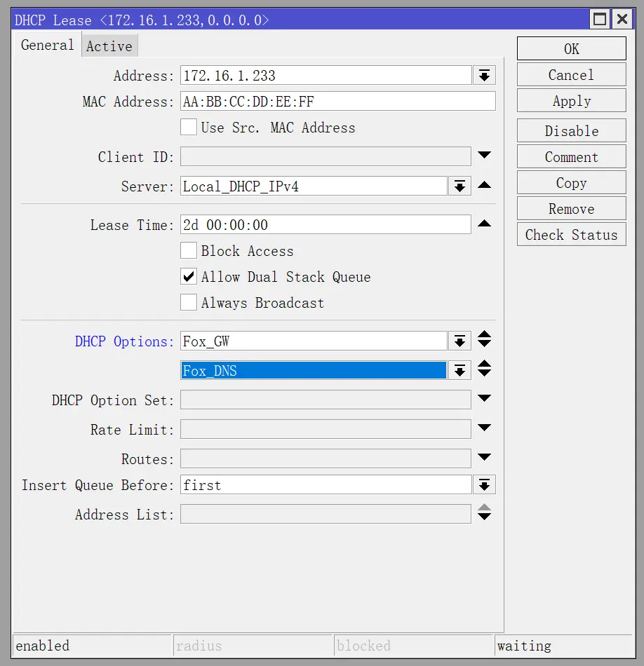Click the DHCP Option Set field
This screenshot has width=644, height=666.
(x=326, y=400)
